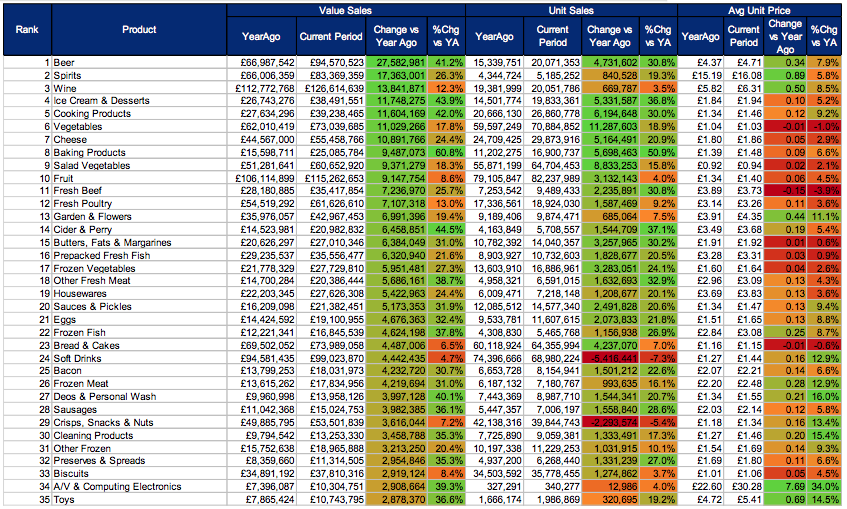This screenshot has height=509, width=847.
Task: Select Fruit current value £115,262,653
Action: coord(331,178)
